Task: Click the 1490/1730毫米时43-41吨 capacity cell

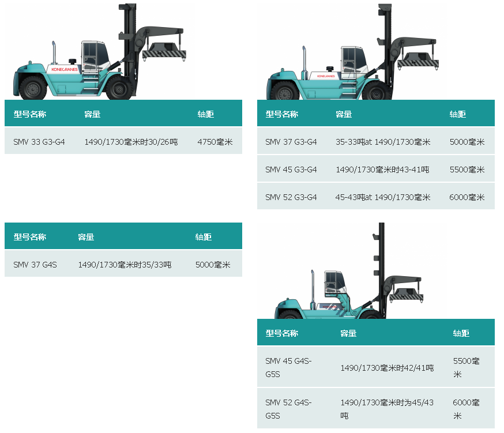Action: (x=382, y=170)
